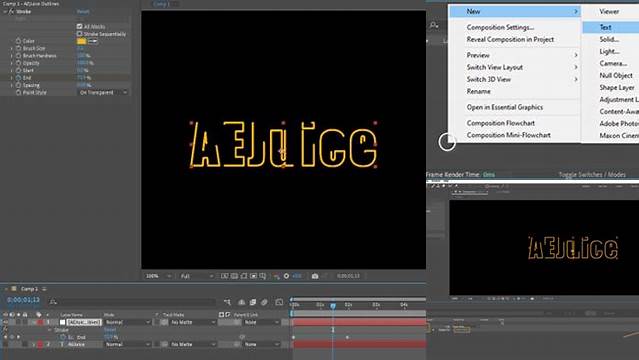Open the composition mini-flowchart from timeline
Viewport: 639px width, 360px height.
coord(227,302)
